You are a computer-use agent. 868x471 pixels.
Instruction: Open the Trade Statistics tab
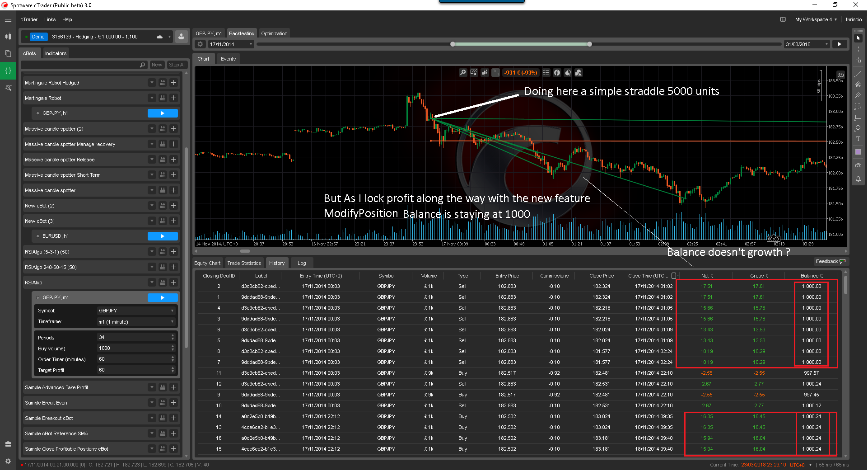point(244,263)
